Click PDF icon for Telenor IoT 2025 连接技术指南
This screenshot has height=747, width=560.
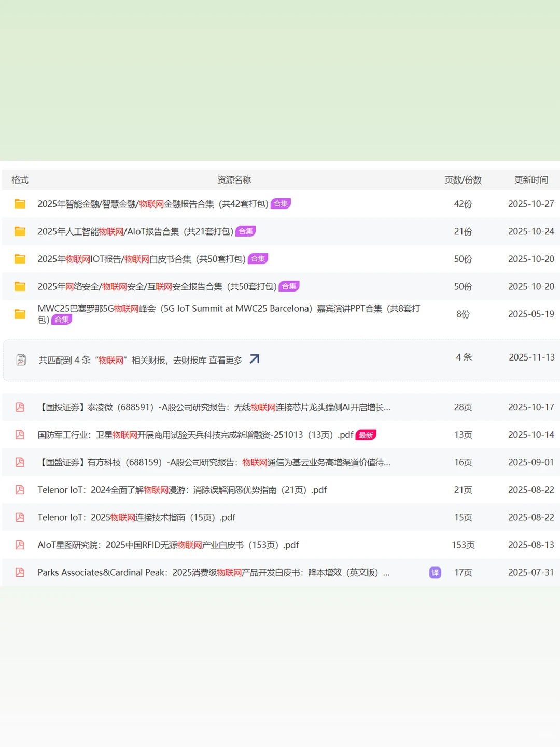20,517
